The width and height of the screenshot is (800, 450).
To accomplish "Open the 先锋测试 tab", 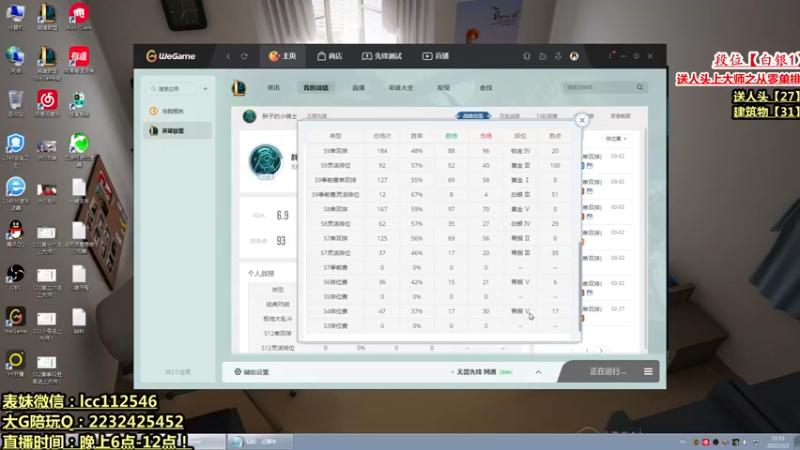I will coord(382,56).
